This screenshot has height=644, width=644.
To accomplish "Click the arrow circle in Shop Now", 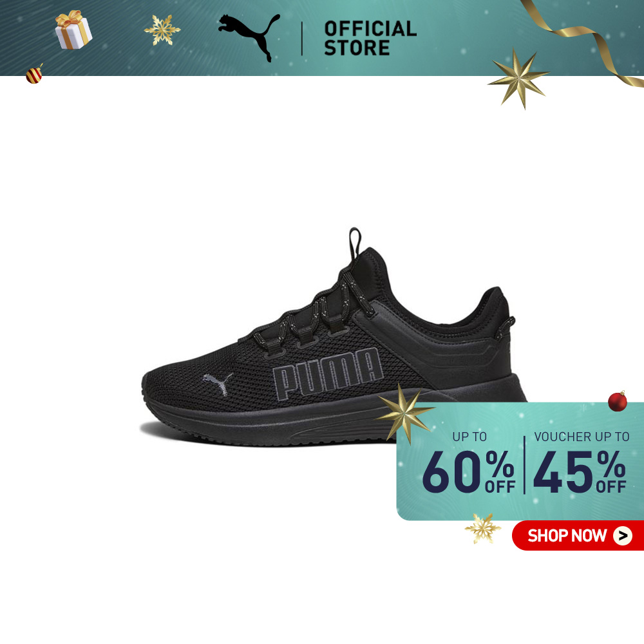I will click(623, 536).
